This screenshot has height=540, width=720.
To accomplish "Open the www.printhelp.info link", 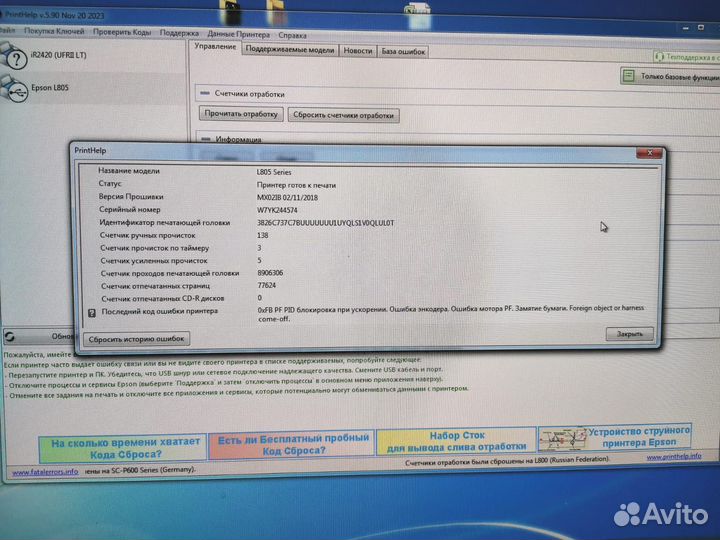I will pyautogui.click(x=674, y=456).
